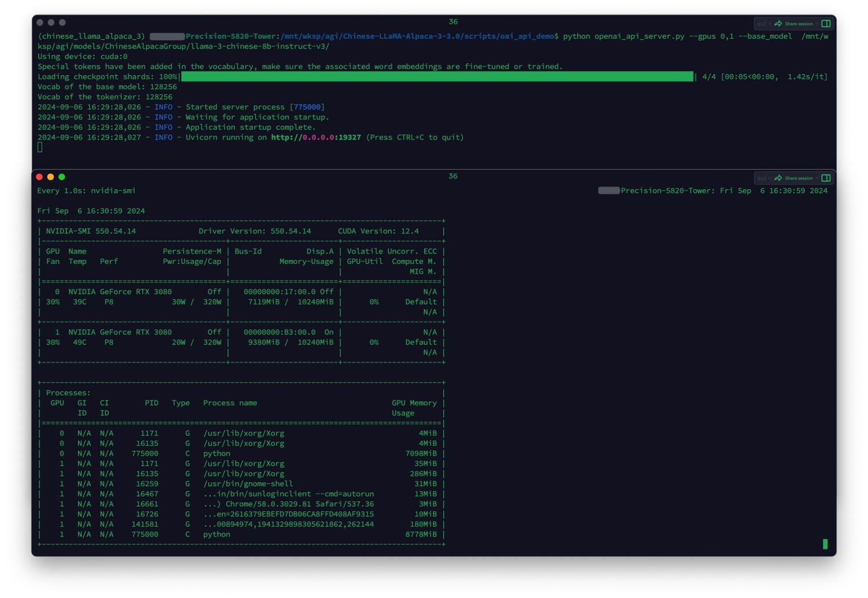
Task: Click 'NVIDIA-SMI 550.54.14' version text
Action: (91, 231)
